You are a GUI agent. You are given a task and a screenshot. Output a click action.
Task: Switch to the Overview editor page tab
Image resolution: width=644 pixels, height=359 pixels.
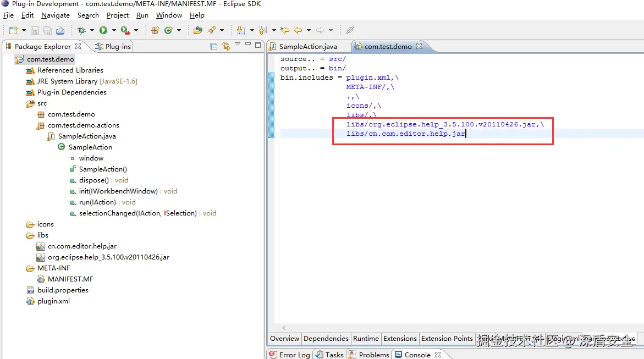(284, 339)
